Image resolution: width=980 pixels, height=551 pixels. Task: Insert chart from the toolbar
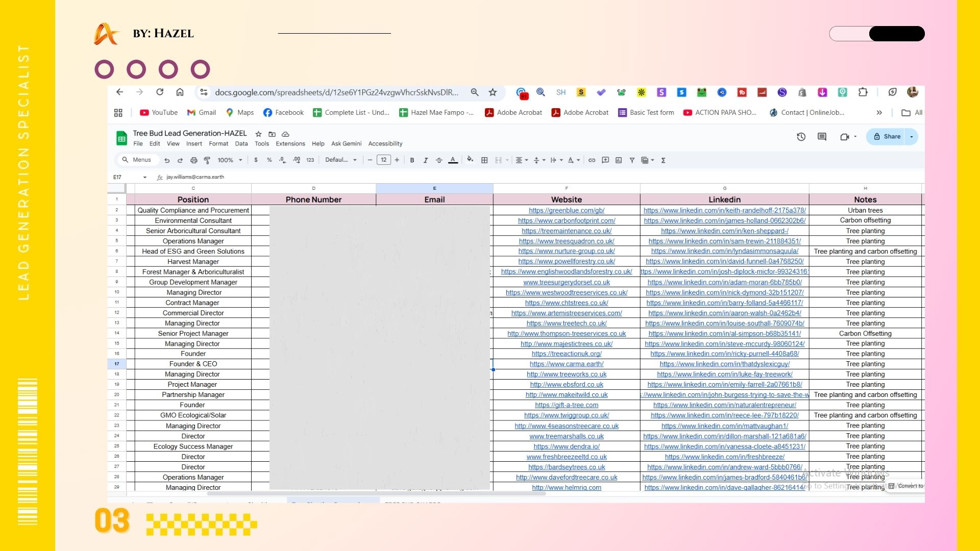point(619,160)
